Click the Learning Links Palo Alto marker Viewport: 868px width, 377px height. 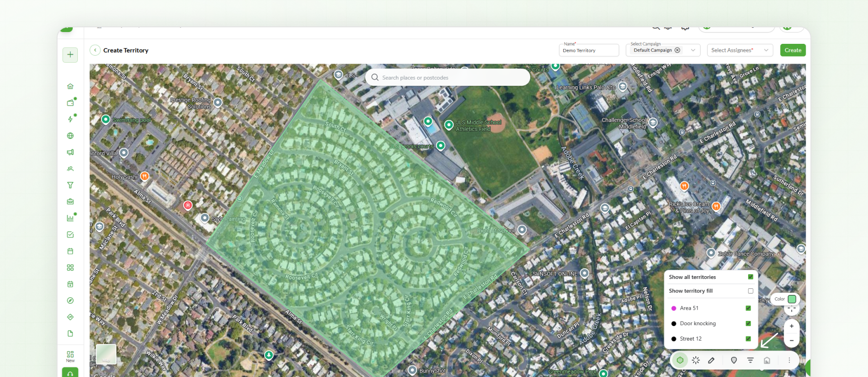(623, 87)
